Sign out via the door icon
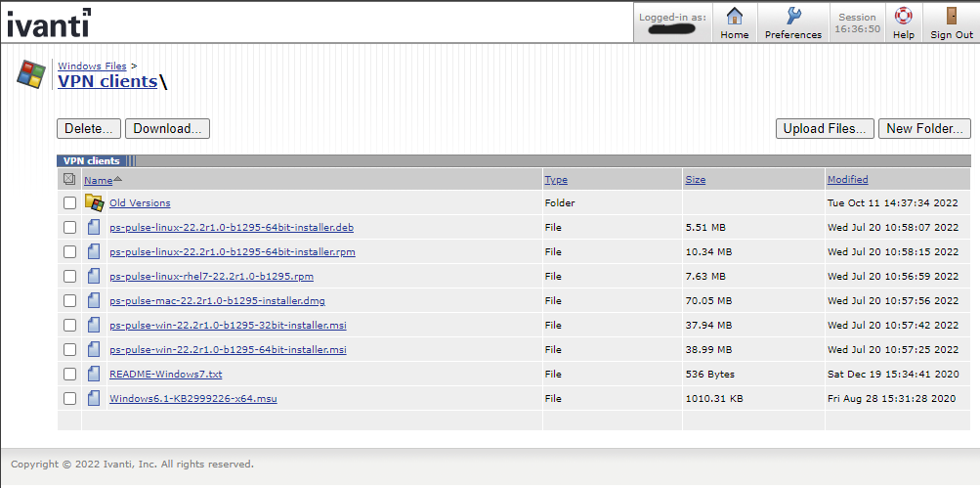 tap(952, 16)
